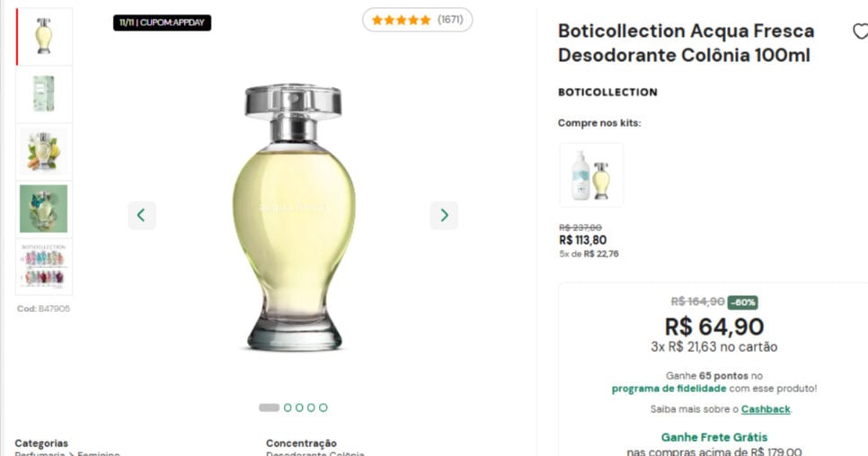
Task: Select the green perfume box thumbnail
Action: pos(44,94)
